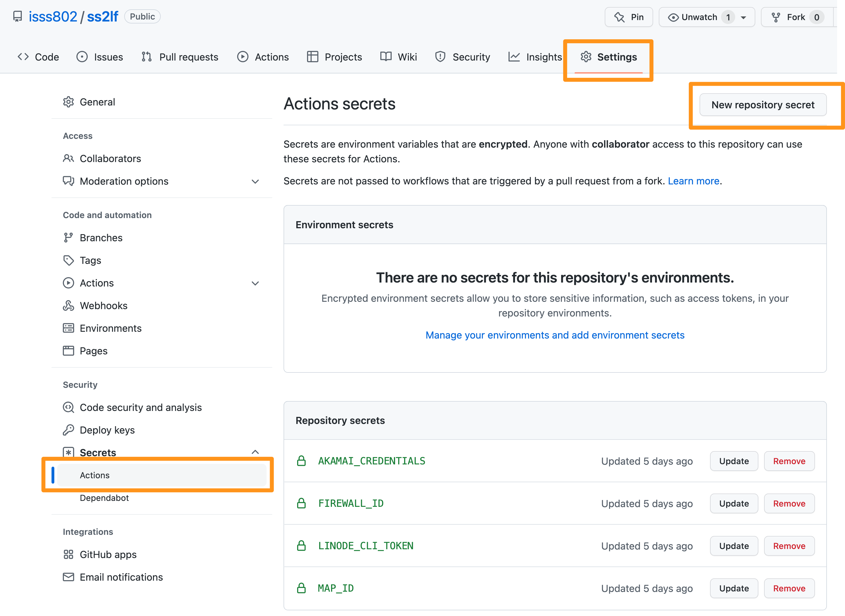Open Webhooks from the sidebar
The height and width of the screenshot is (616, 845).
(104, 305)
